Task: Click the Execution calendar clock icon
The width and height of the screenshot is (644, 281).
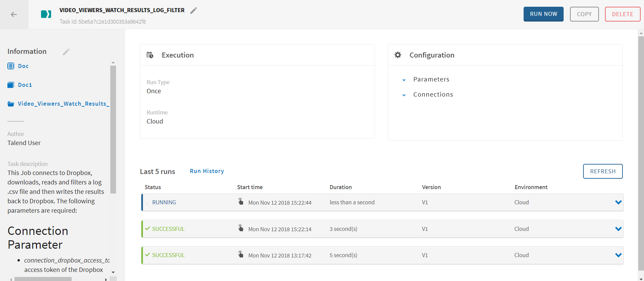Action: (150, 55)
